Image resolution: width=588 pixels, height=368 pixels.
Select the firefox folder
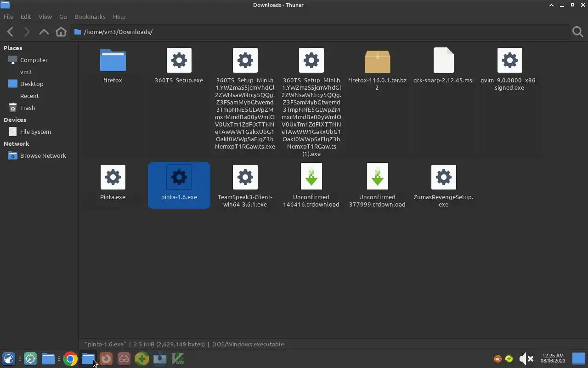click(x=113, y=65)
